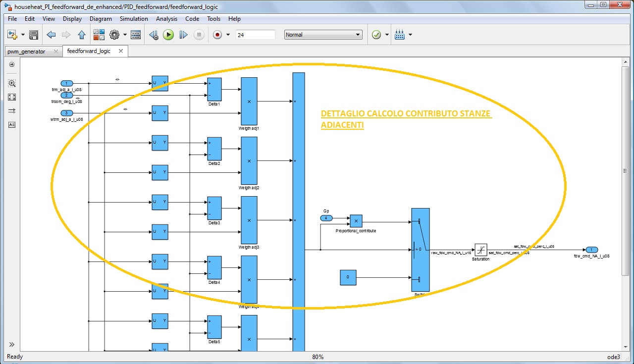Open the simulation mode Normal dropdown
This screenshot has height=364, width=634.
323,35
